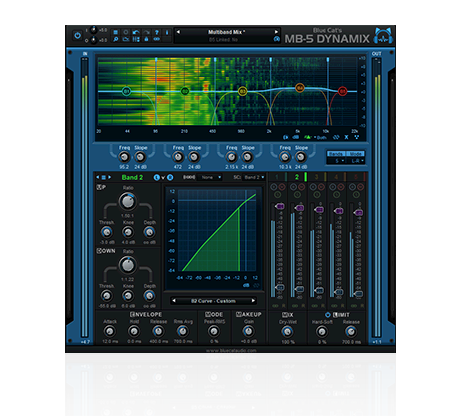Toggle the UP section enable checkbox
This screenshot has width=460, height=416.
coord(99,187)
